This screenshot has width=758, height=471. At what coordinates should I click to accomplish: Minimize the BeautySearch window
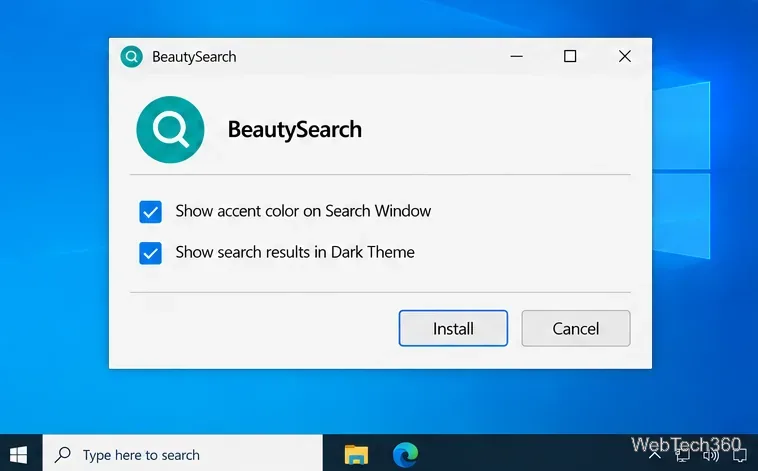(516, 56)
